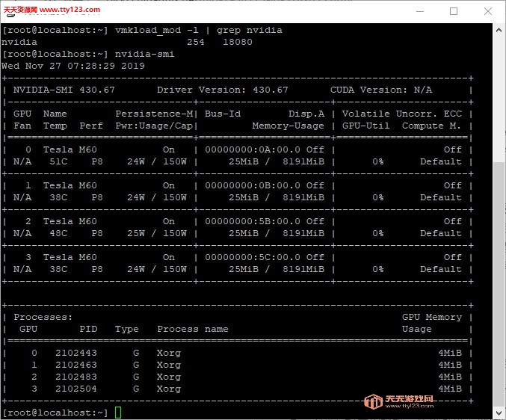Click 'Tesla M60' for GPU 1
Screen dimensions: 506x420
(x=70, y=185)
